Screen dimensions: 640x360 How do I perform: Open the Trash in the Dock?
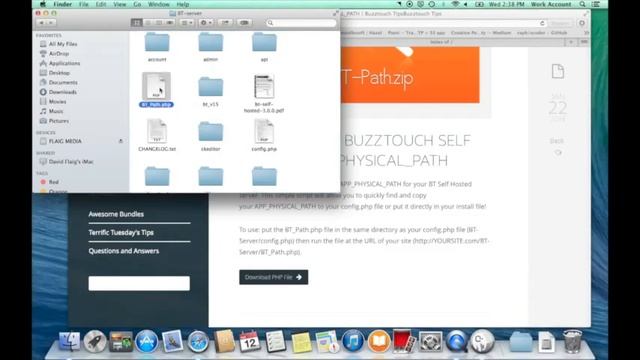click(x=572, y=341)
